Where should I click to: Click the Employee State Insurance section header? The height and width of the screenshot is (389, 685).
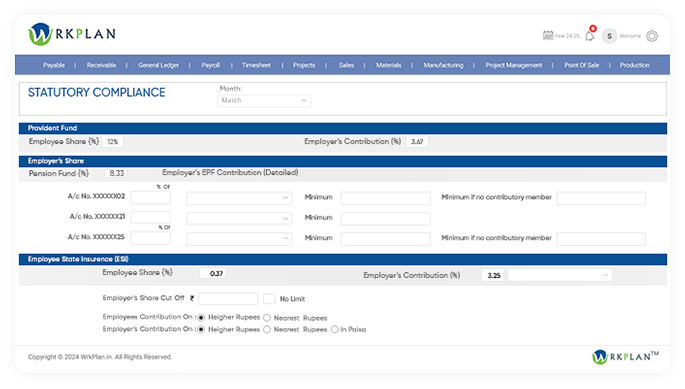click(342, 259)
